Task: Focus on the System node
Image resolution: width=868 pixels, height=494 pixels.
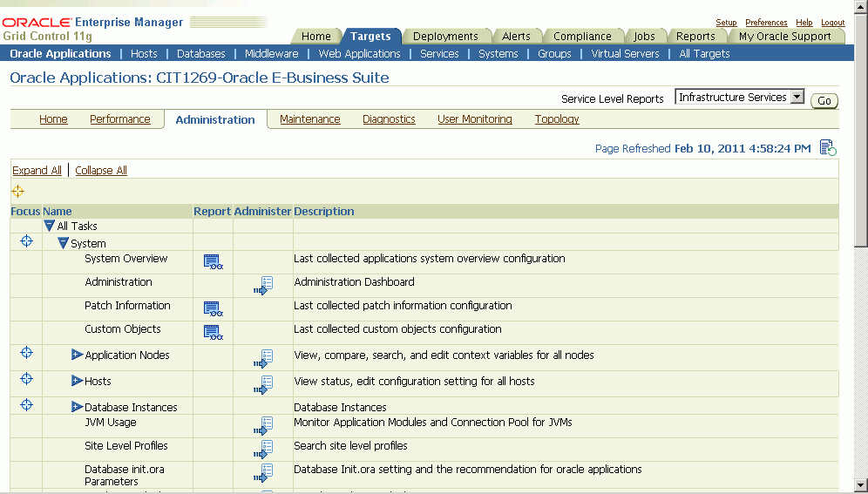Action: (x=26, y=241)
